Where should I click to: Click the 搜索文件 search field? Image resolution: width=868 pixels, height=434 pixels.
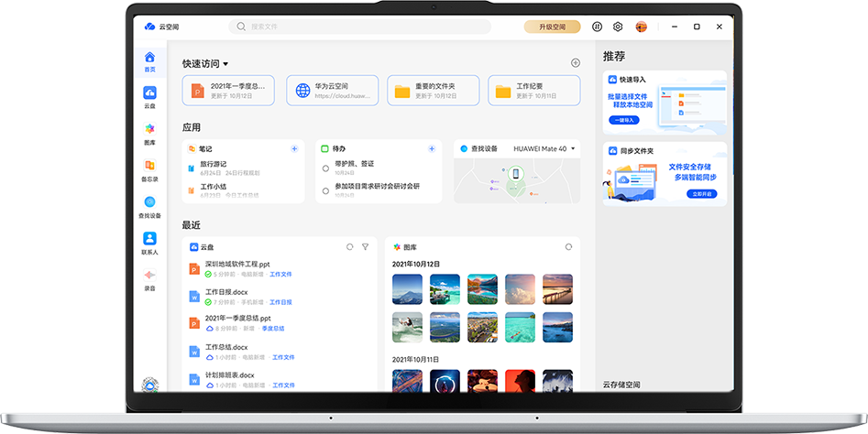pos(367,27)
